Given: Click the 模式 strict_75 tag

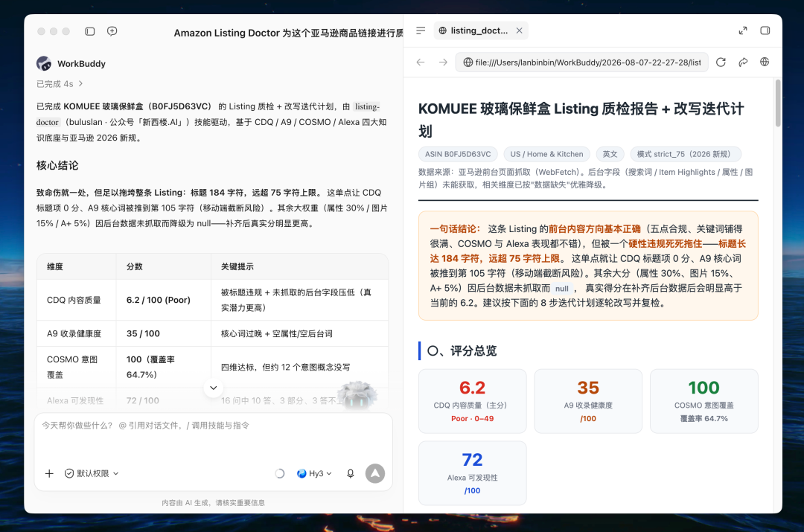Looking at the screenshot, I should tap(686, 154).
